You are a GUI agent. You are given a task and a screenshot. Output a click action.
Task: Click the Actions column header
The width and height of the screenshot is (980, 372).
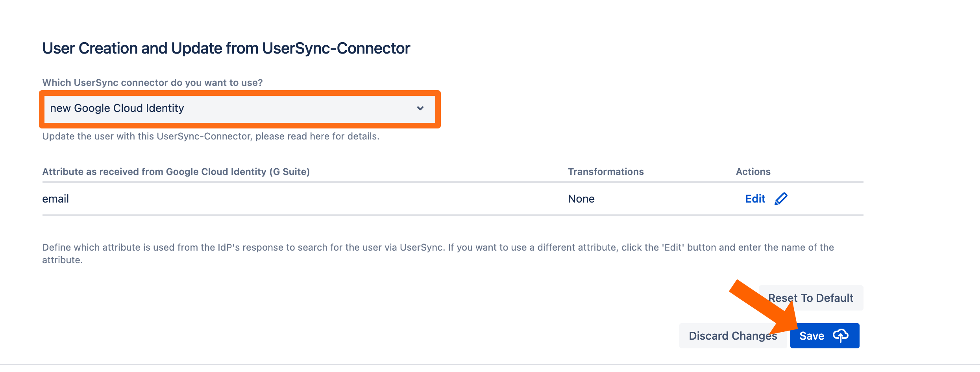753,172
